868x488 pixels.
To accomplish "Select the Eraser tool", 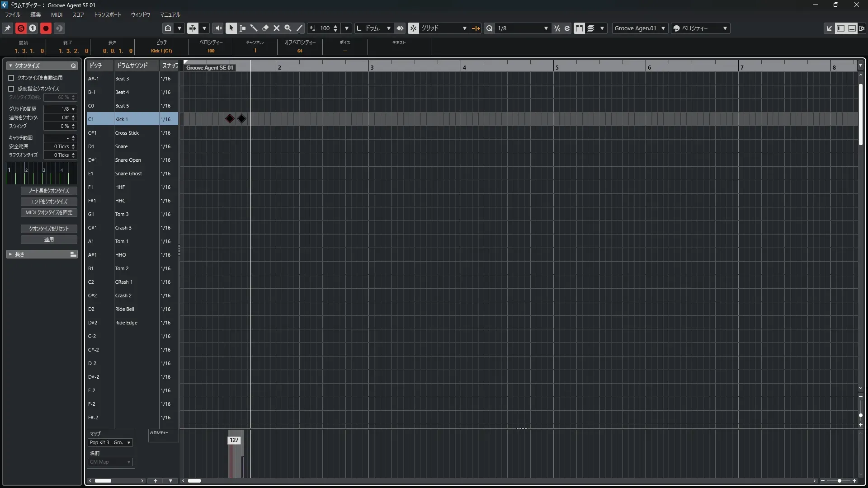I will coord(265,28).
